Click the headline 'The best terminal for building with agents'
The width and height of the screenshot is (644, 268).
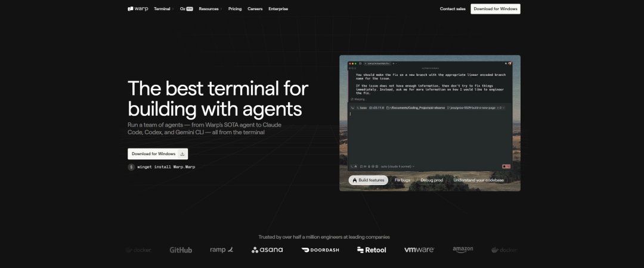pyautogui.click(x=218, y=98)
